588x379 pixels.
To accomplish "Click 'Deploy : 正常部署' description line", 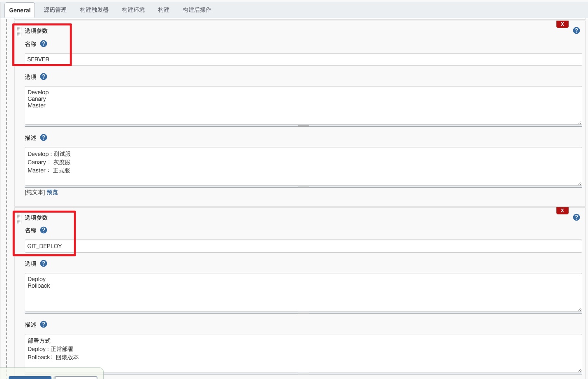I will tap(51, 349).
